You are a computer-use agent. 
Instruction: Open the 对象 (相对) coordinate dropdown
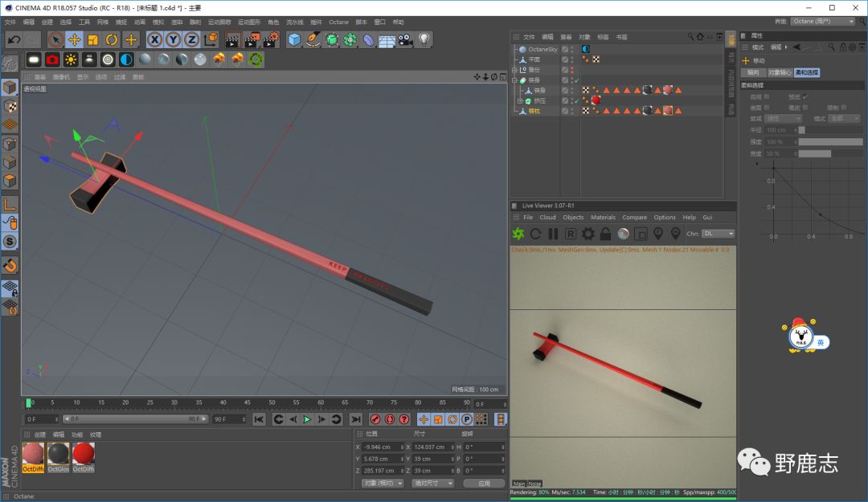coord(384,484)
